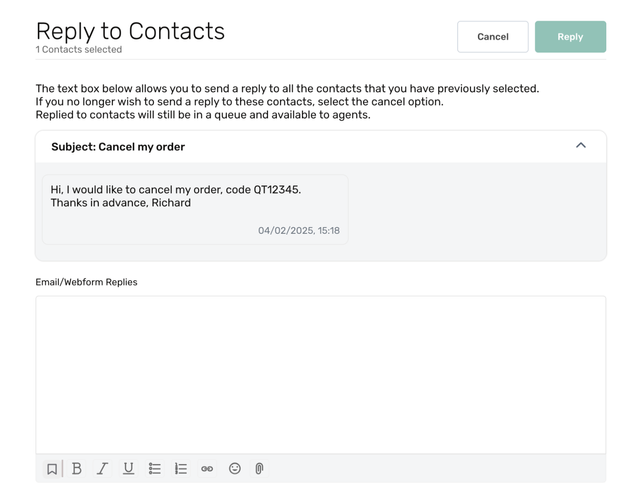Click the bookmark icon in the editor toolbar

pos(52,469)
